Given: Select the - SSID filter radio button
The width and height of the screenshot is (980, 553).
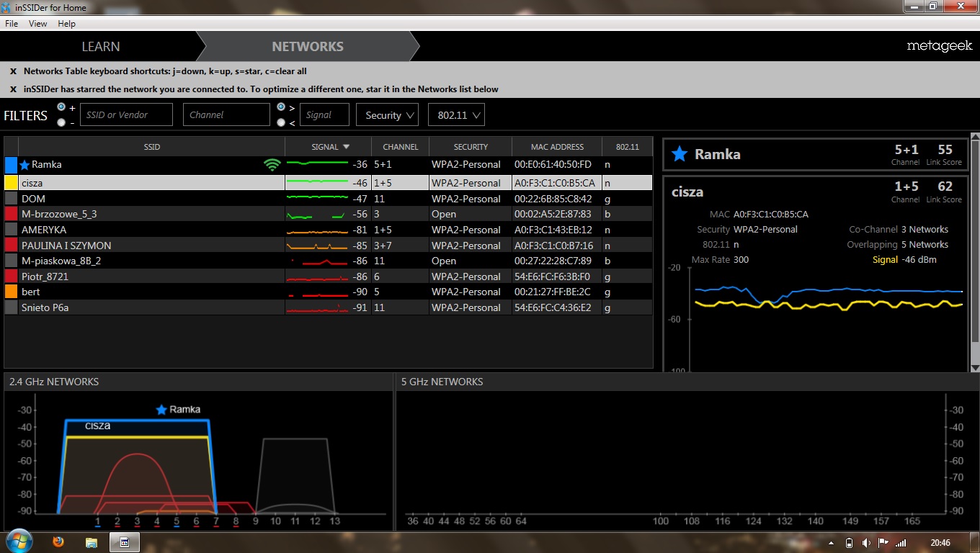Looking at the screenshot, I should (x=61, y=122).
